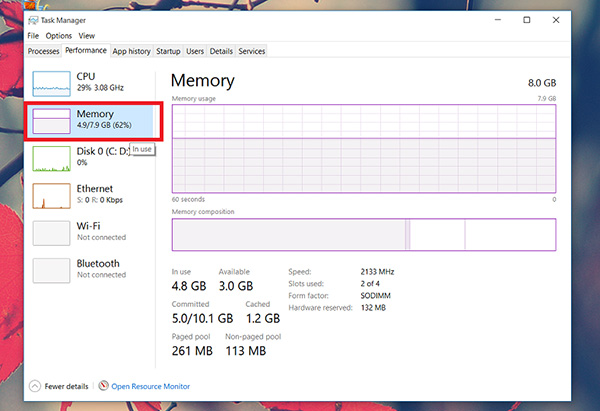
Task: Open the File menu
Action: pyautogui.click(x=33, y=36)
